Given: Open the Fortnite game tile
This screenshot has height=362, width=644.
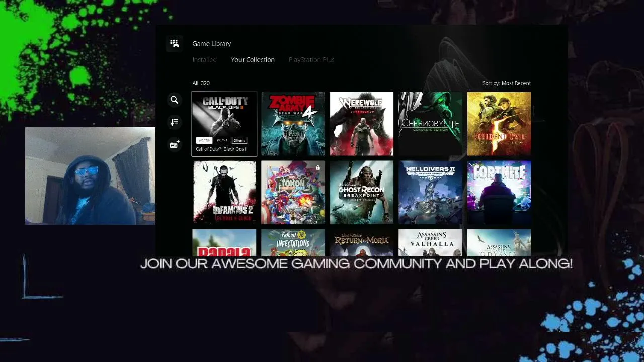Looking at the screenshot, I should tap(499, 192).
